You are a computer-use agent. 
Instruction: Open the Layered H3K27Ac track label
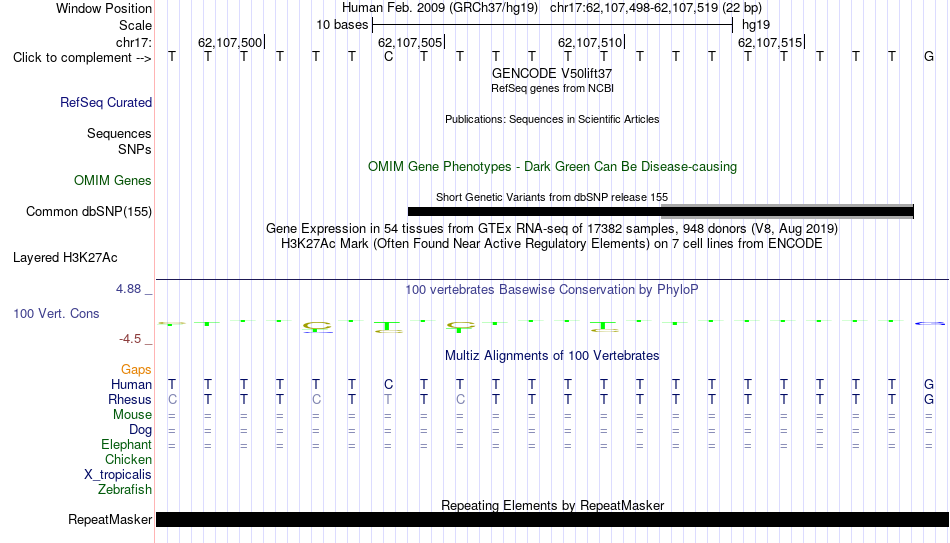pos(65,258)
